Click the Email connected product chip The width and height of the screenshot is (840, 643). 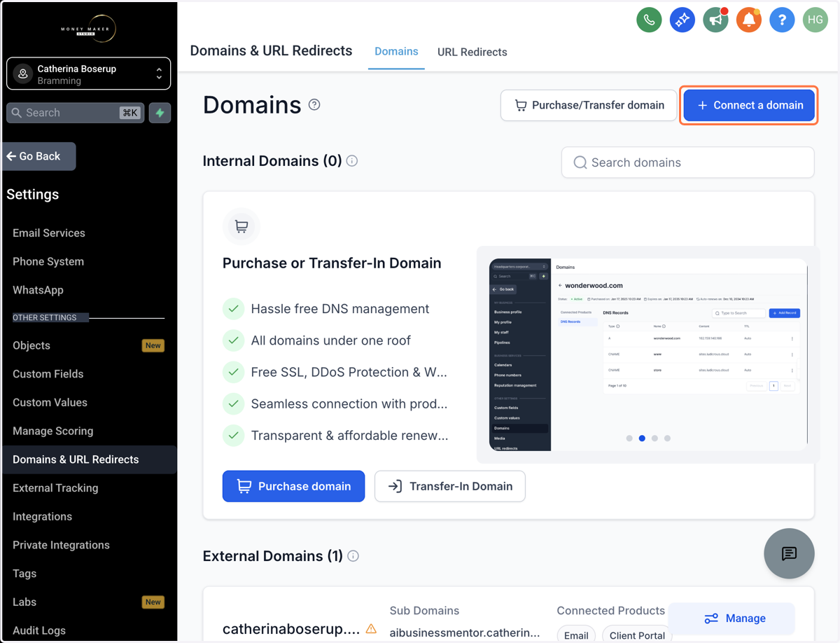pos(576,635)
